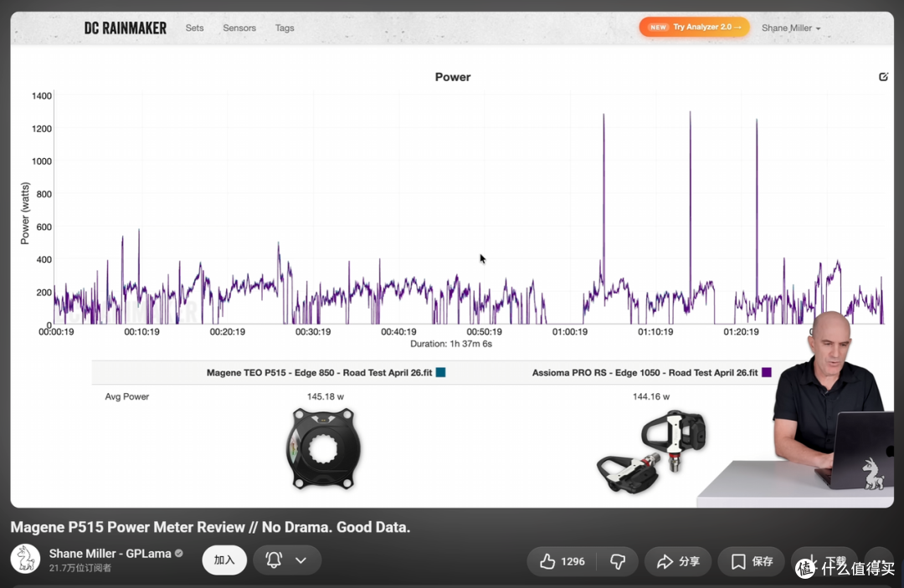
Task: Click the DC Rainmaker logo
Action: pyautogui.click(x=125, y=28)
